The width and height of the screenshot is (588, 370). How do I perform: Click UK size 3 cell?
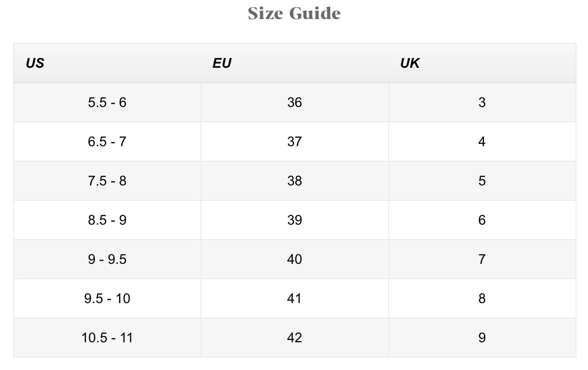click(482, 102)
